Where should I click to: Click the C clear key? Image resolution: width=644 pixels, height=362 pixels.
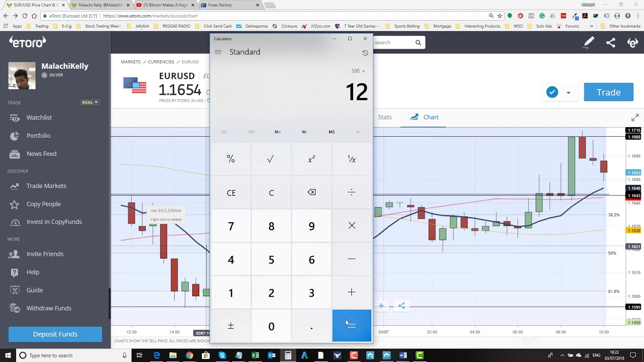pyautogui.click(x=271, y=193)
